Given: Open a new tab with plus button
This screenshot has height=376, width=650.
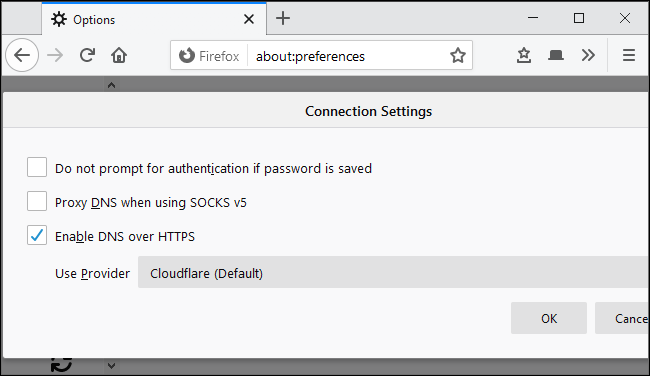Looking at the screenshot, I should click(x=283, y=19).
